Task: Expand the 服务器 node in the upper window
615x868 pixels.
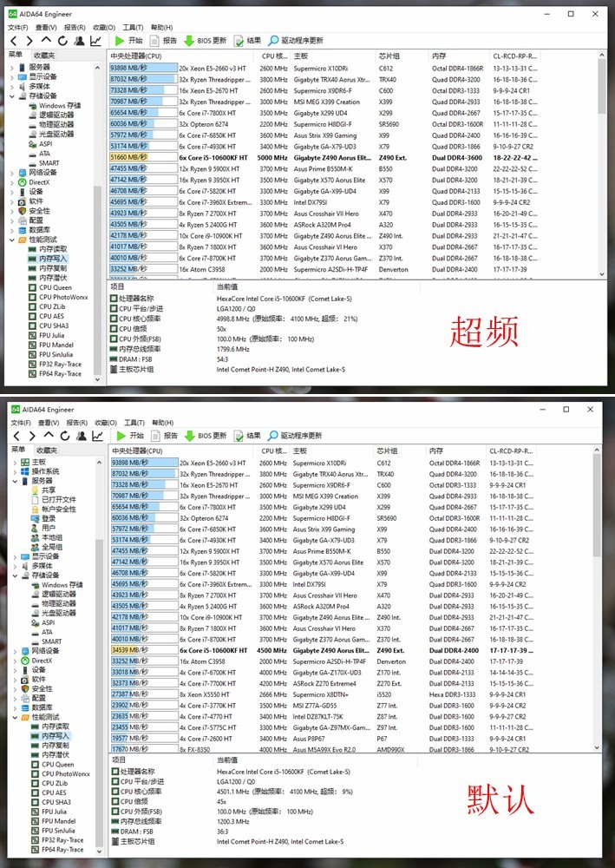Action: [x=12, y=67]
